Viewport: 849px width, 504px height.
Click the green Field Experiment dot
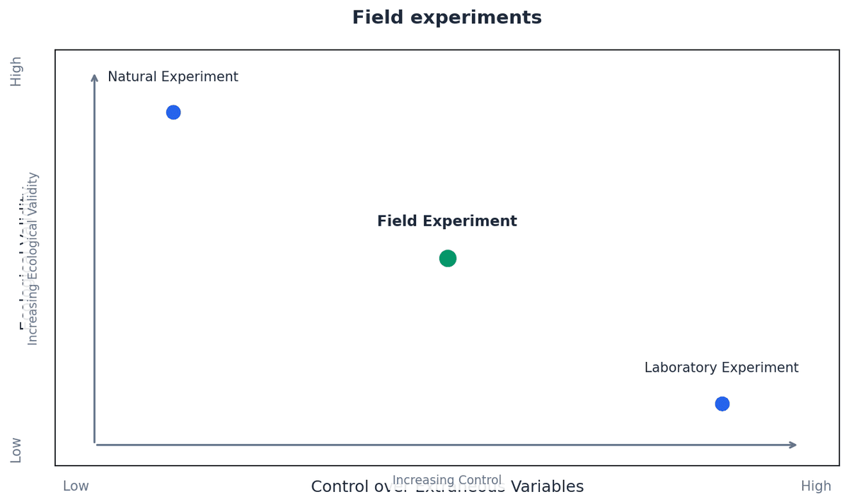(x=448, y=258)
